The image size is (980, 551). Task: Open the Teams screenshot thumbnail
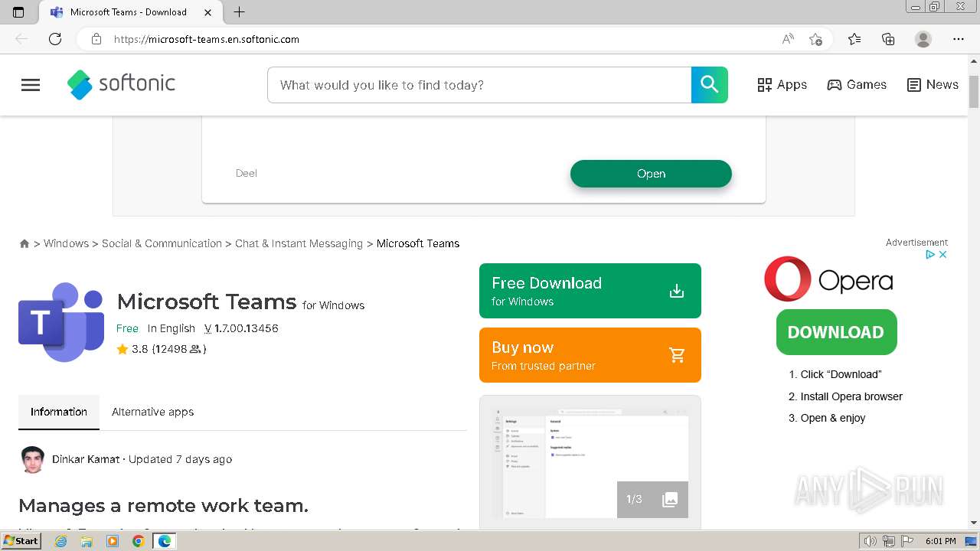(590, 462)
